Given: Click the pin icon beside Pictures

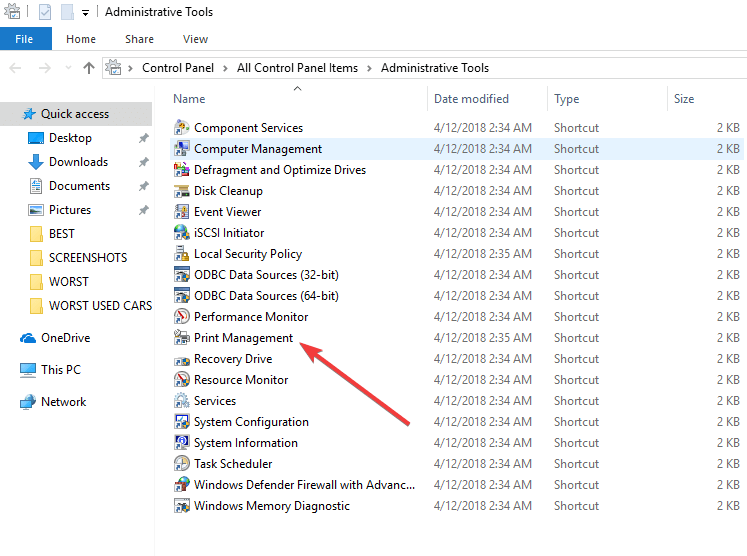Looking at the screenshot, I should 143,210.
